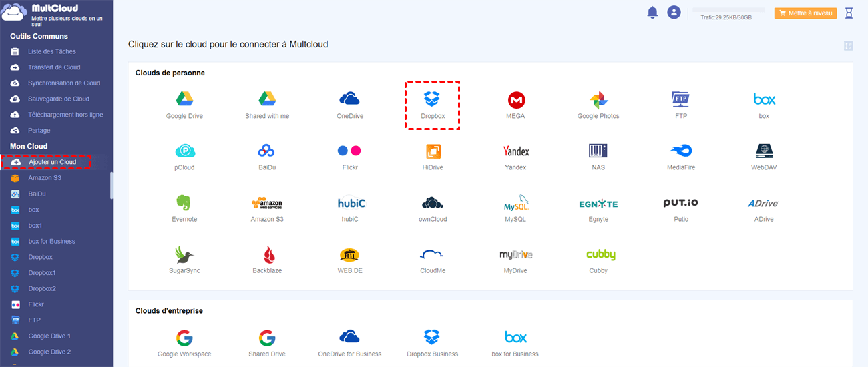Select the Yandex cloud
The image size is (868, 367).
click(x=515, y=157)
